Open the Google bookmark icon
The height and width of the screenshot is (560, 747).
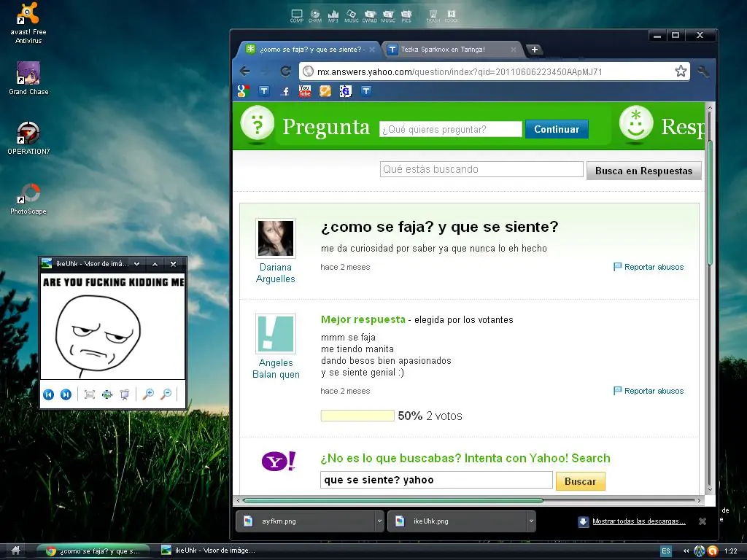tap(244, 91)
